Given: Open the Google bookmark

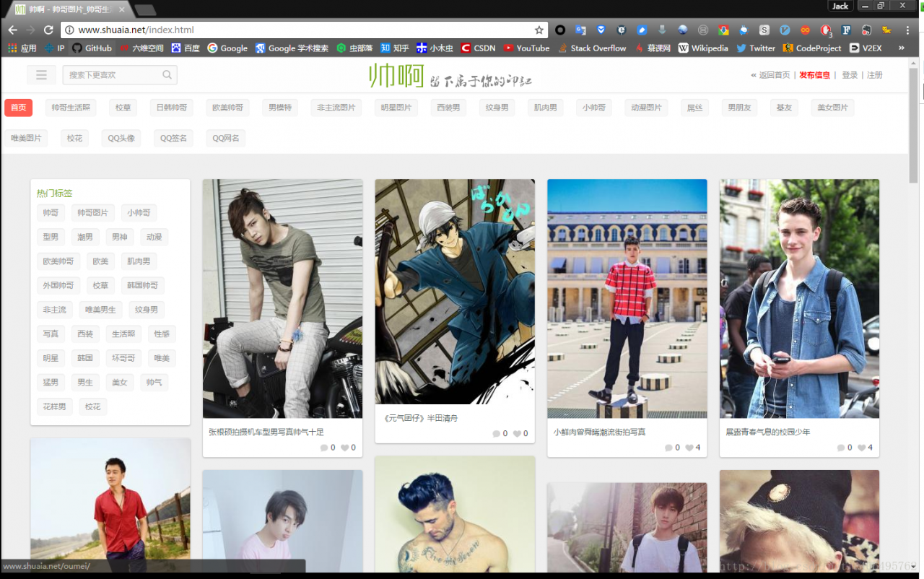Looking at the screenshot, I should point(227,48).
